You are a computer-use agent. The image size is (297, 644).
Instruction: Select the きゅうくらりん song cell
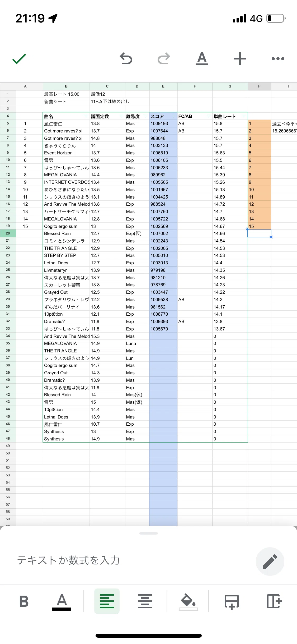coord(66,145)
